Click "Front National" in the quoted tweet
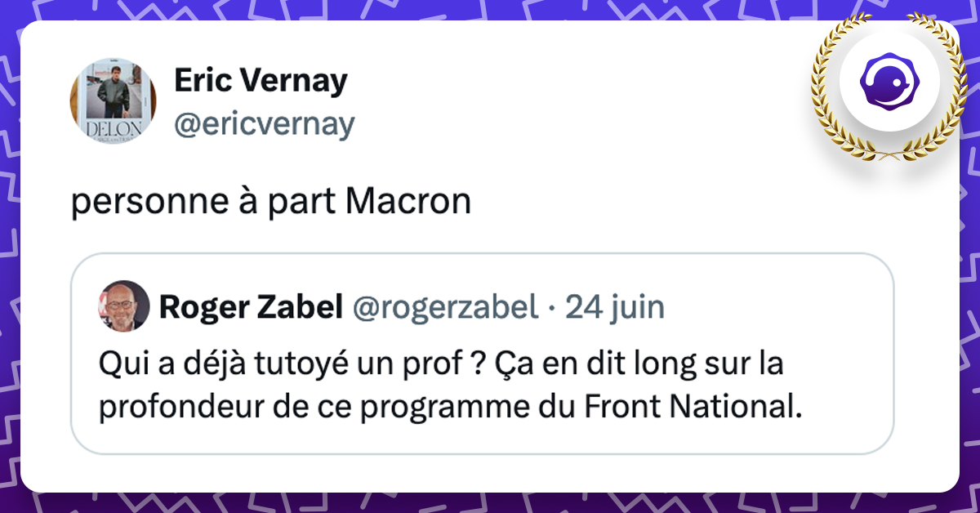The image size is (980, 513). click(x=688, y=406)
